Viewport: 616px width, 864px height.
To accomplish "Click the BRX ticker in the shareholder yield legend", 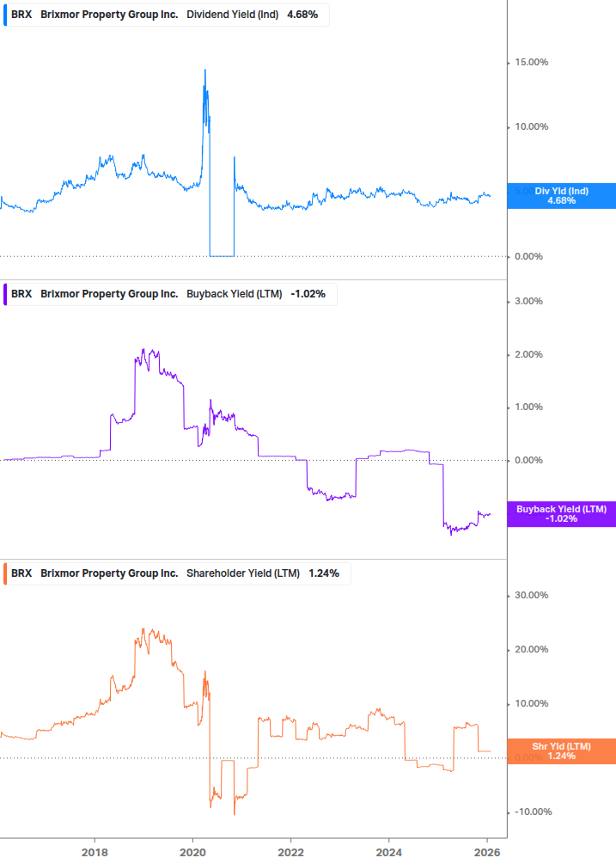I will coord(21,573).
